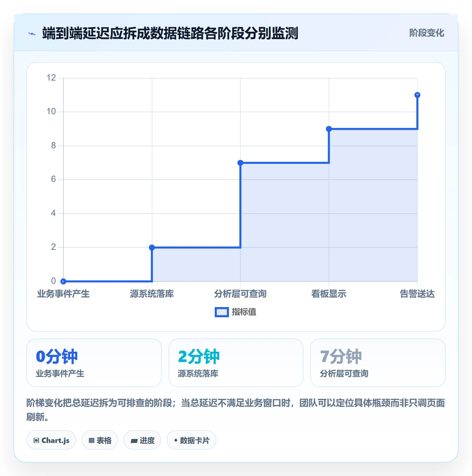Click the 指标值 legend label

click(x=244, y=312)
